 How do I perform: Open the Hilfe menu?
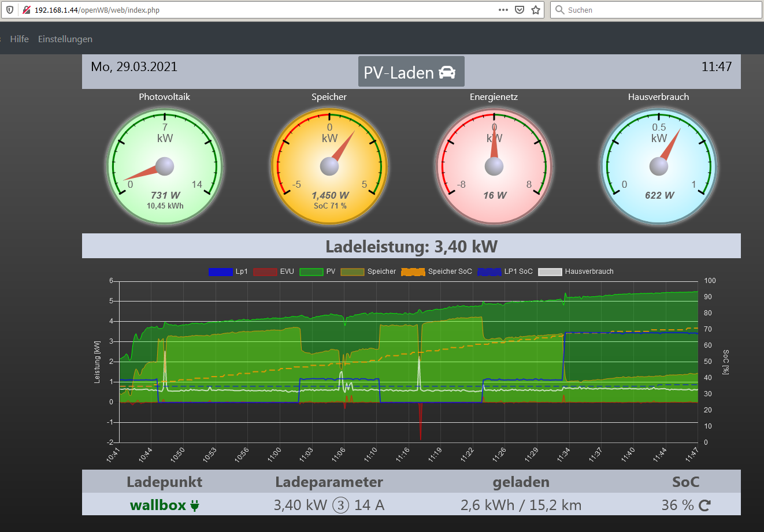point(19,39)
